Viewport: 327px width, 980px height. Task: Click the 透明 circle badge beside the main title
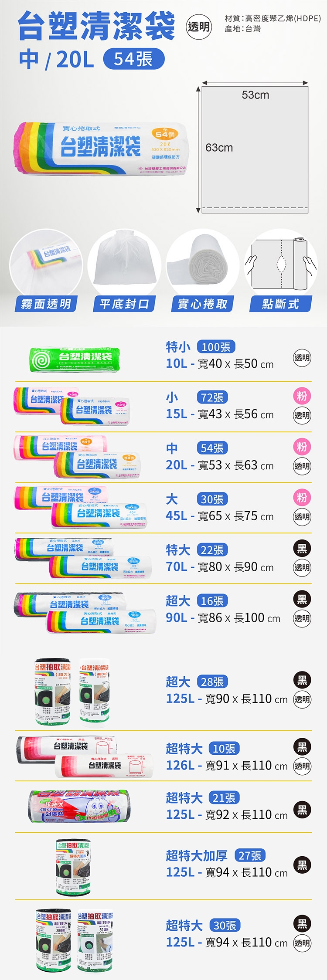coord(198,27)
